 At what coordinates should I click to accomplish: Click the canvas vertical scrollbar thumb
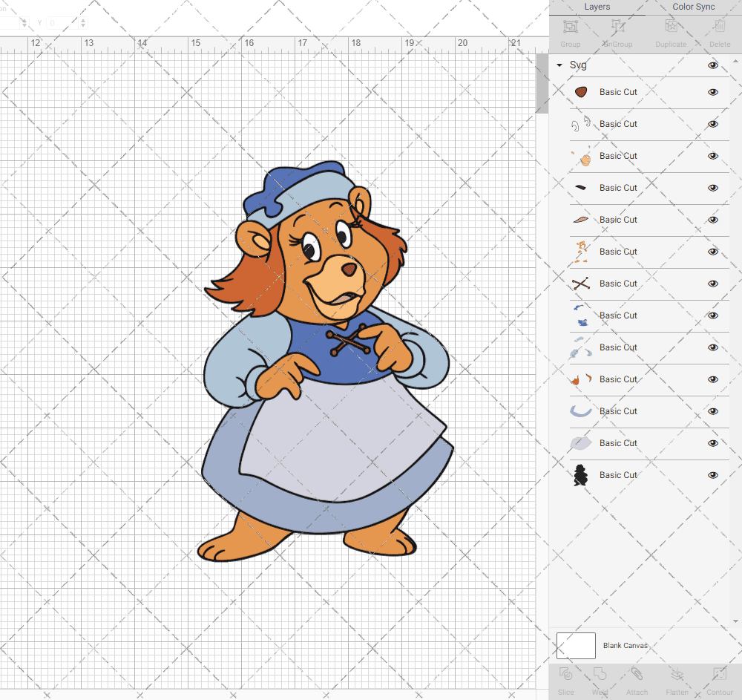click(542, 83)
